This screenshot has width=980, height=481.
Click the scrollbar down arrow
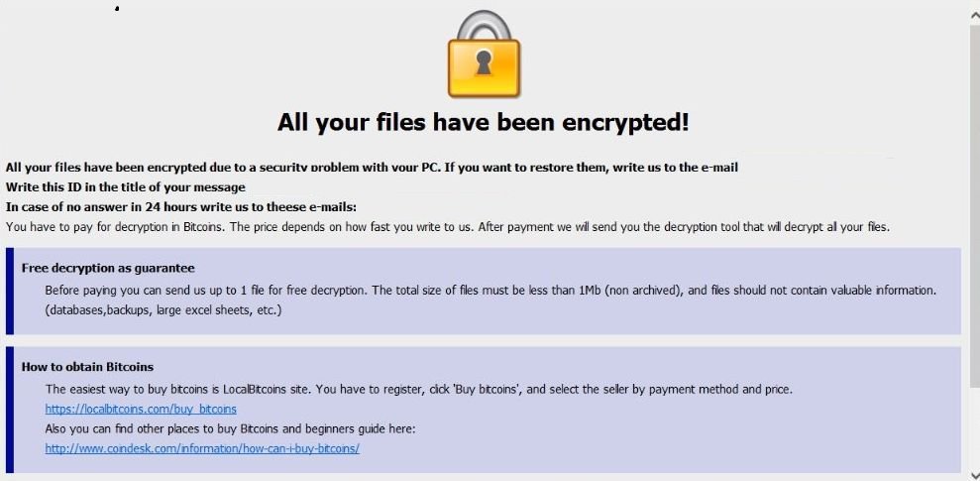click(x=973, y=474)
